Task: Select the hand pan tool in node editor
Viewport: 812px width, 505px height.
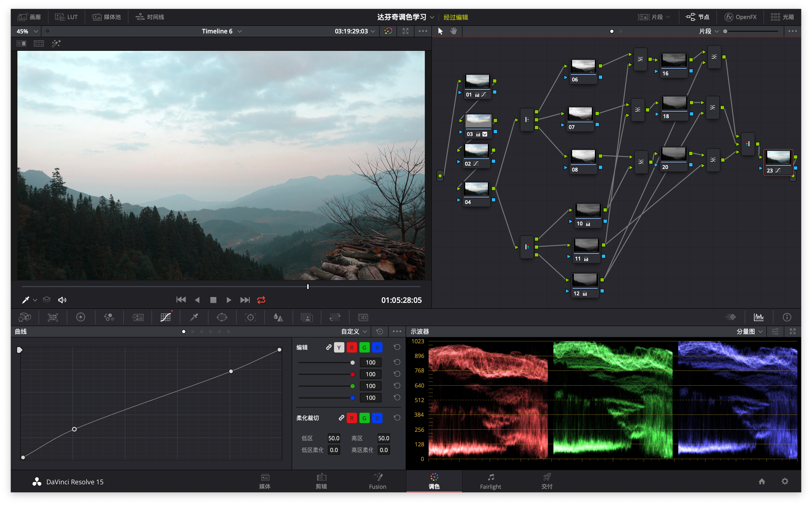Action: pos(454,31)
